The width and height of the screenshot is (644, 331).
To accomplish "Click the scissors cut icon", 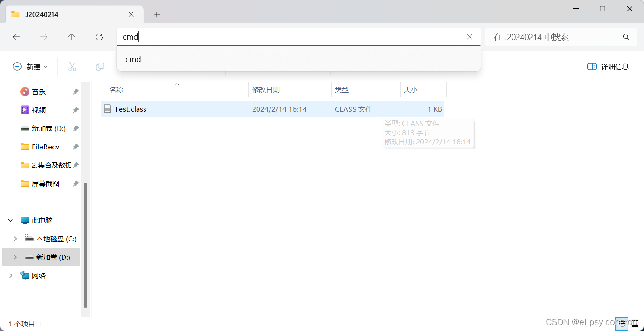I will [72, 67].
